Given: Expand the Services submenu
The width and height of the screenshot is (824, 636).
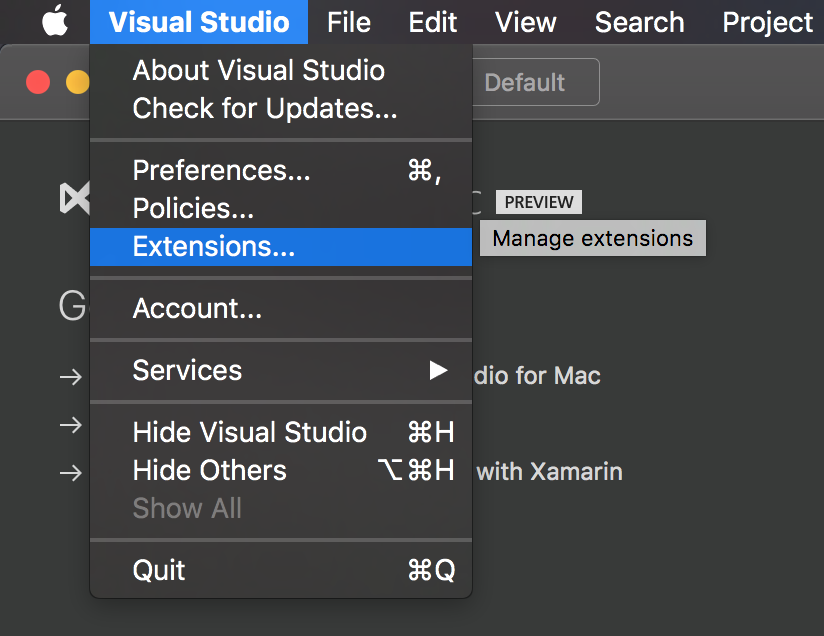Looking at the screenshot, I should [281, 370].
